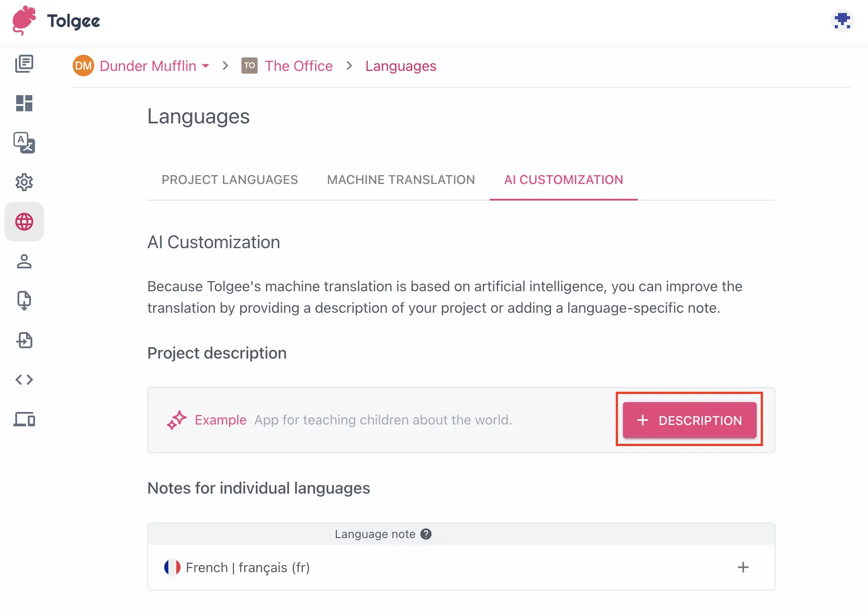This screenshot has height=613, width=868.
Task: Open The Office breadcrumb link
Action: click(x=298, y=66)
